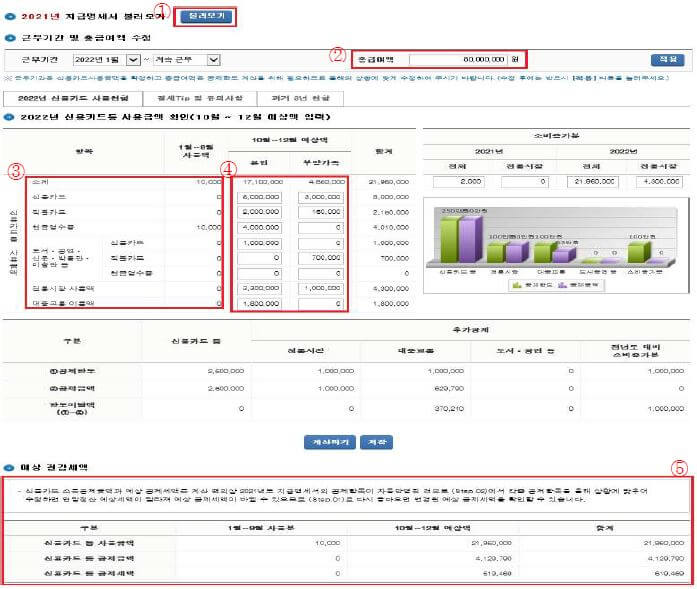Click 도서·공연 신용카드 본인 field showing 1,000,000
This screenshot has width=697, height=589.
click(x=259, y=243)
